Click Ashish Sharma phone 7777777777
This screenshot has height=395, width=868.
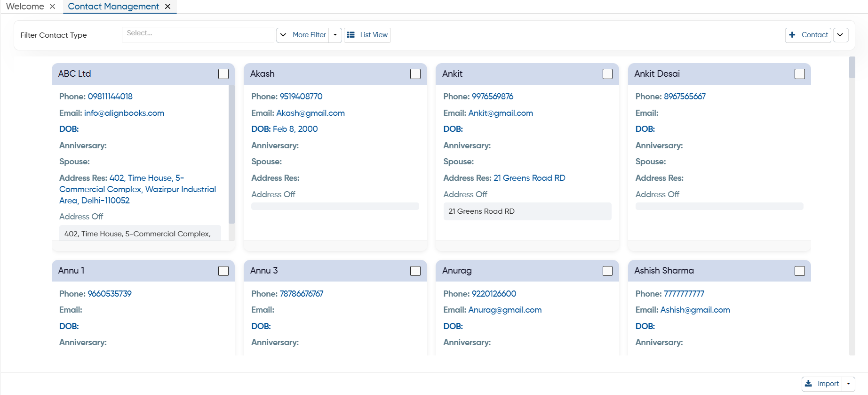(684, 294)
